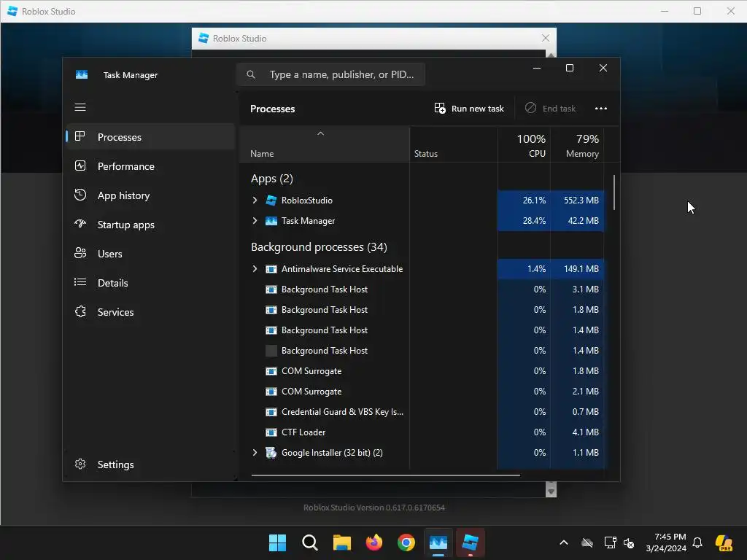Click the process search input field
Screen dimensions: 747x560
[x=330, y=74]
